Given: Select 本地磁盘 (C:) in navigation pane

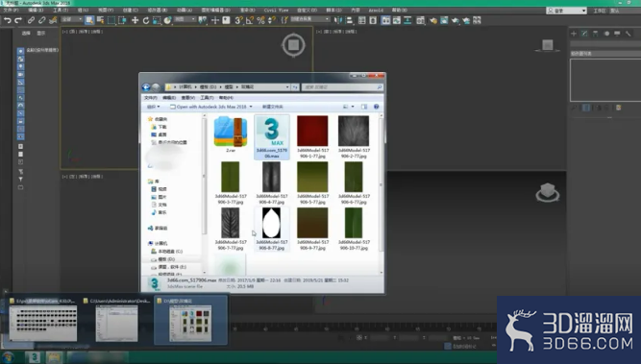Looking at the screenshot, I should pos(166,252).
